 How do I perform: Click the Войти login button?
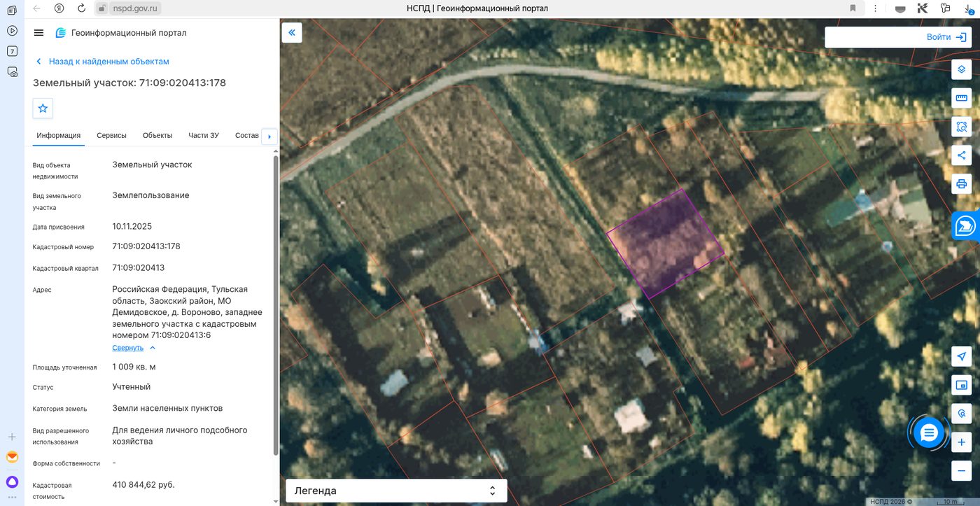click(898, 37)
